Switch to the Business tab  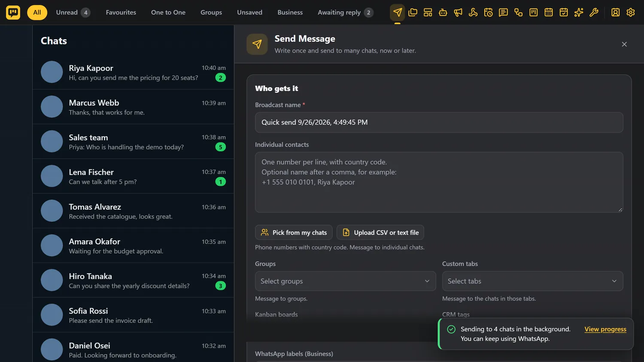pos(290,12)
